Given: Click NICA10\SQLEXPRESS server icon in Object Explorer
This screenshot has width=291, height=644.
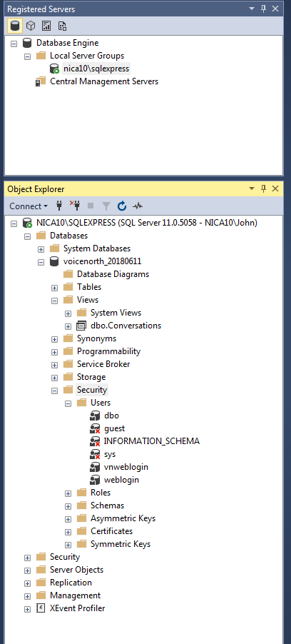Looking at the screenshot, I should pos(28,223).
